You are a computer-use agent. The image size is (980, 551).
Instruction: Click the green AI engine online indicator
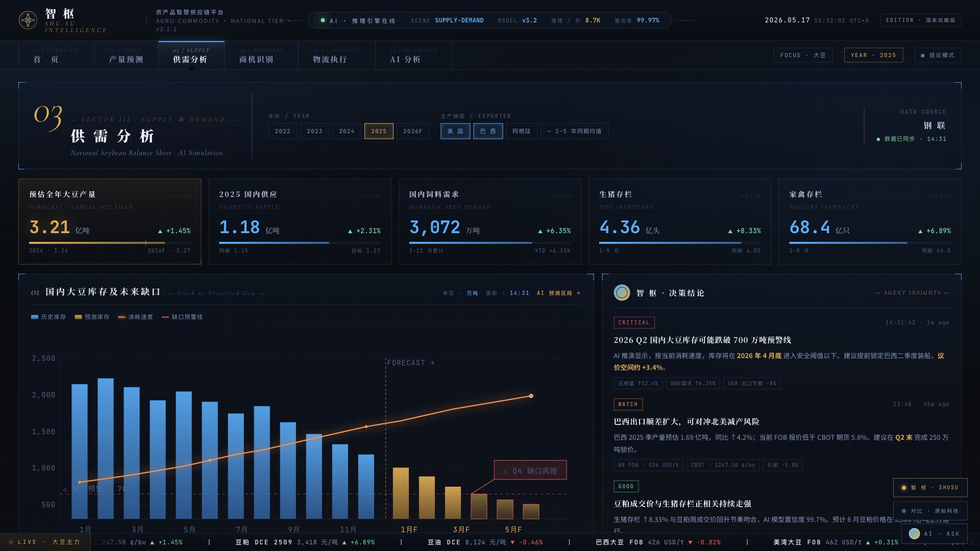323,20
